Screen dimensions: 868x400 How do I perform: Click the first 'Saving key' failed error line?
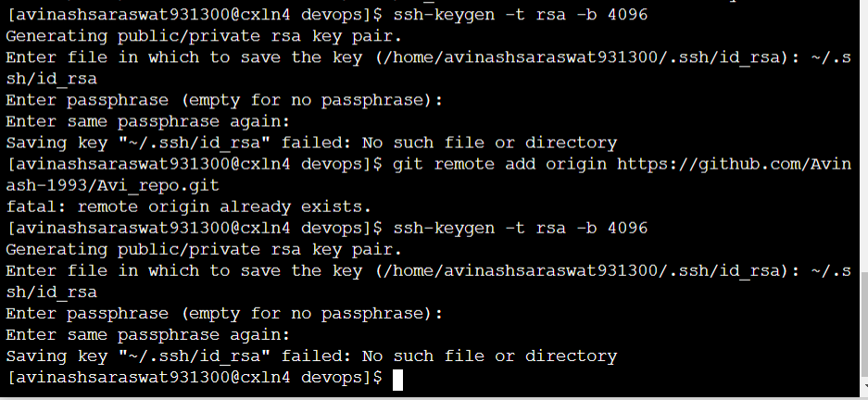[311, 143]
